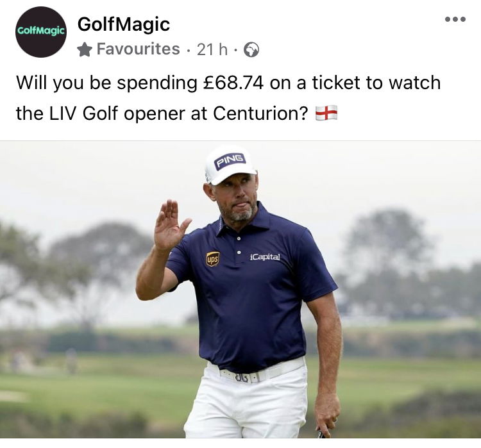Click the England flag emoji
Image resolution: width=481 pixels, height=448 pixels.
[326, 113]
